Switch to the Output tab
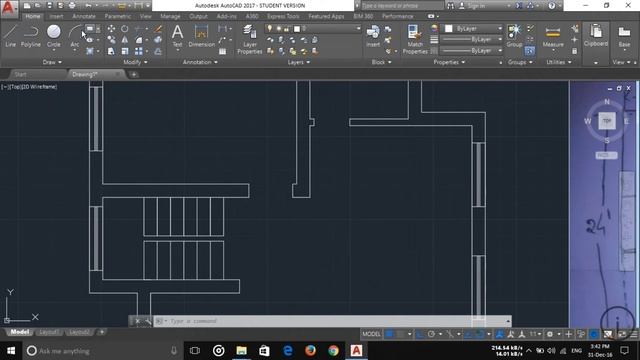 point(198,16)
